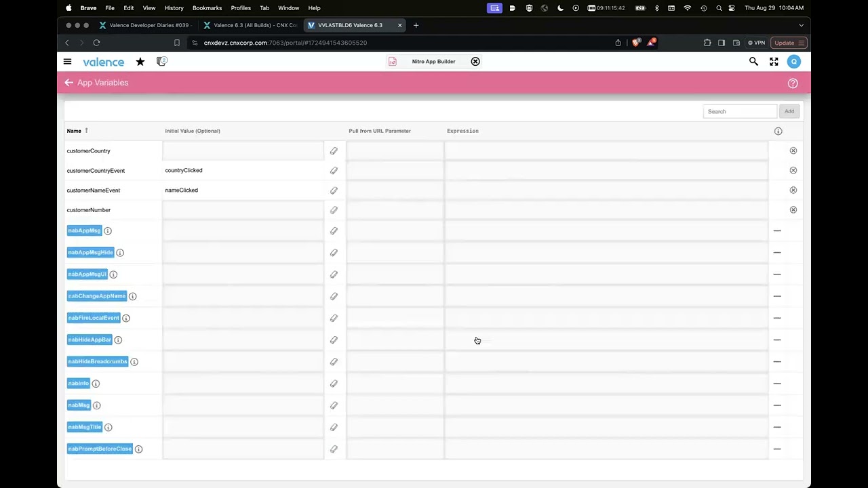Open the user profile avatar

794,62
